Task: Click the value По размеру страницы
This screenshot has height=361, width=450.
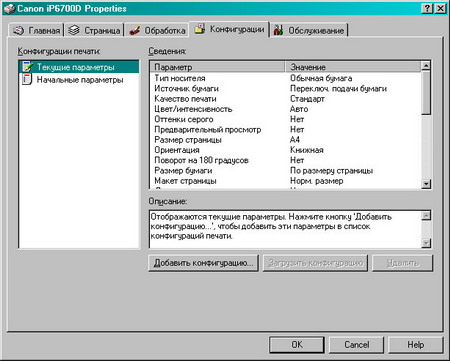Action: (331, 170)
